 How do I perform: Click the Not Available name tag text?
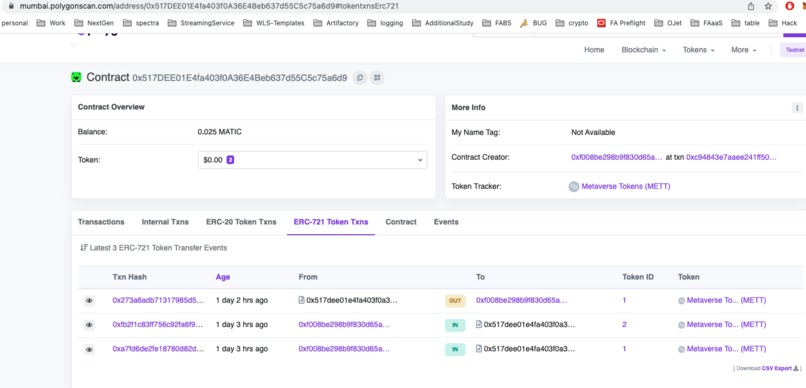point(593,132)
